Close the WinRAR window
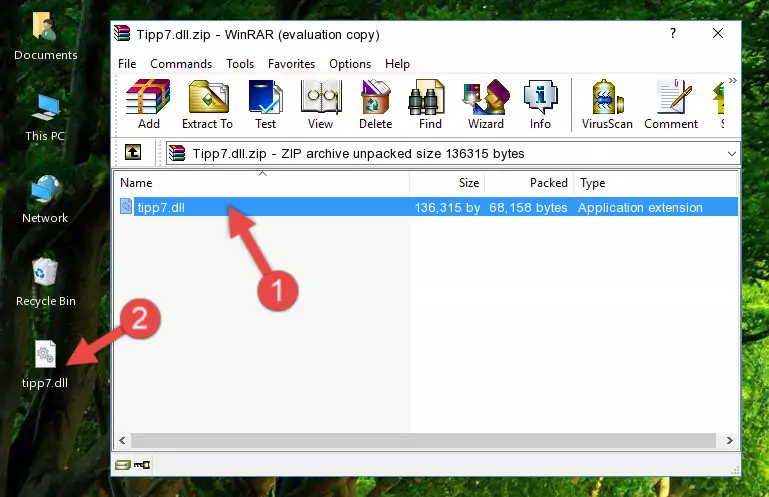Screen dimensions: 769x497 (718, 33)
